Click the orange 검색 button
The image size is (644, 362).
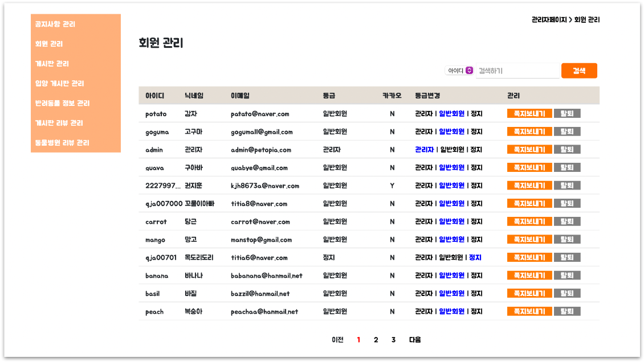point(579,71)
